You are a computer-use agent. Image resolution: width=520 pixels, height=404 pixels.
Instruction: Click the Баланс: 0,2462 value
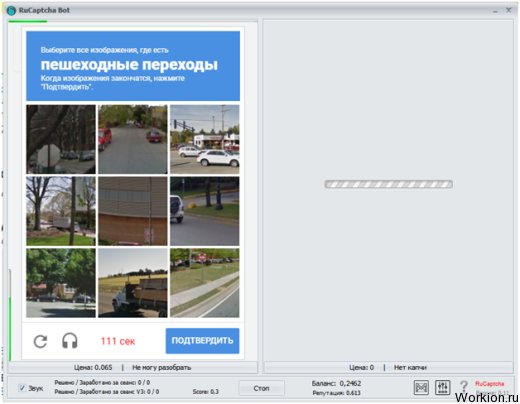(x=336, y=383)
